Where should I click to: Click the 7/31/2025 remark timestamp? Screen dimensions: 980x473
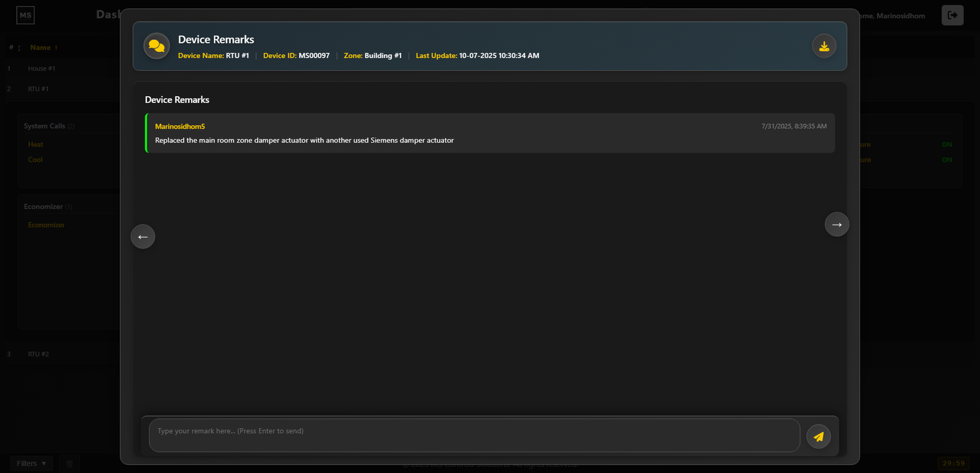click(794, 126)
